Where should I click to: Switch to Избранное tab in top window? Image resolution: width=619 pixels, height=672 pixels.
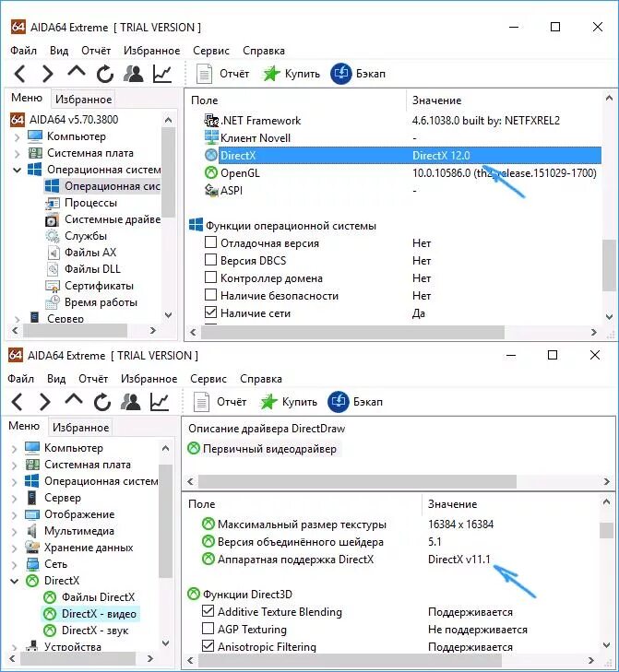(83, 100)
